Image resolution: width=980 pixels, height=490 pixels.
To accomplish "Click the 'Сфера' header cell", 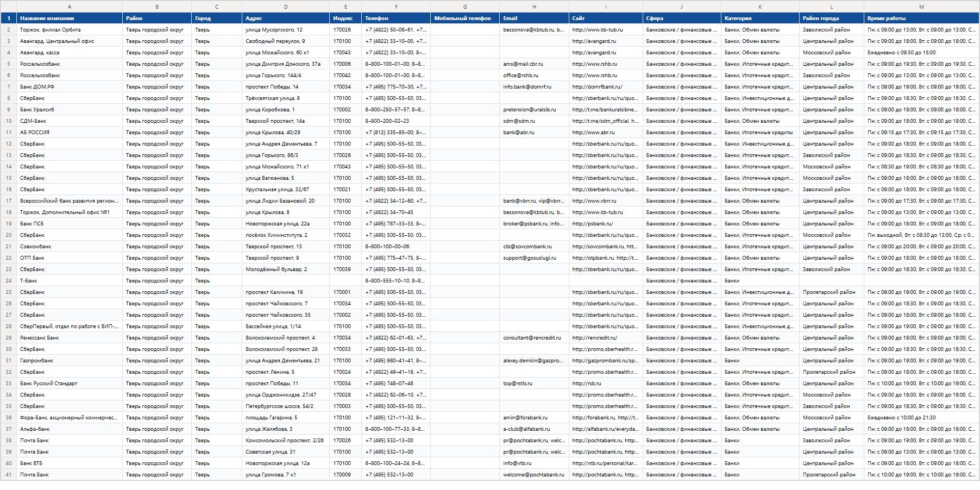I will [x=682, y=18].
